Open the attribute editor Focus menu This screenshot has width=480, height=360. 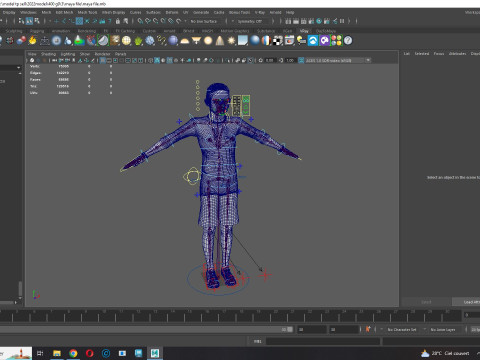[x=439, y=54]
